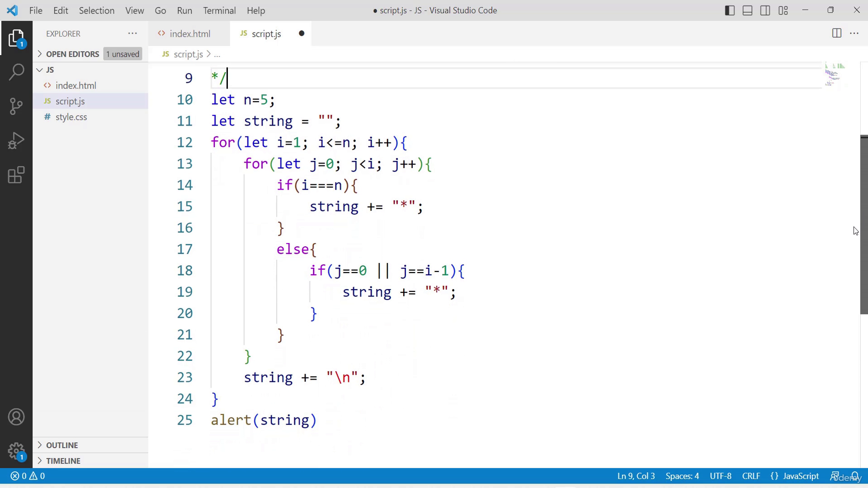868x488 pixels.
Task: Click the Split Editor Right icon
Action: pos(837,33)
